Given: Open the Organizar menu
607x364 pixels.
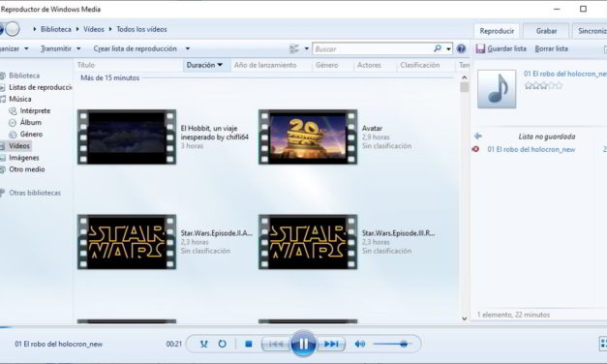Looking at the screenshot, I should [x=14, y=48].
